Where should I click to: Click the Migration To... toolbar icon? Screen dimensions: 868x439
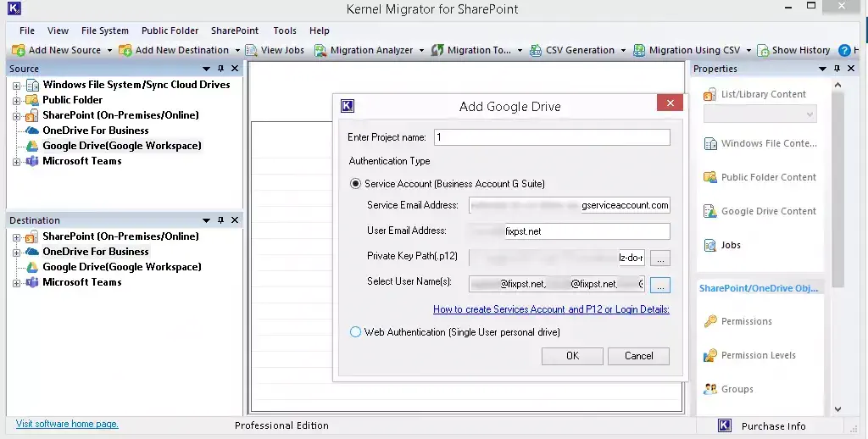coord(437,50)
